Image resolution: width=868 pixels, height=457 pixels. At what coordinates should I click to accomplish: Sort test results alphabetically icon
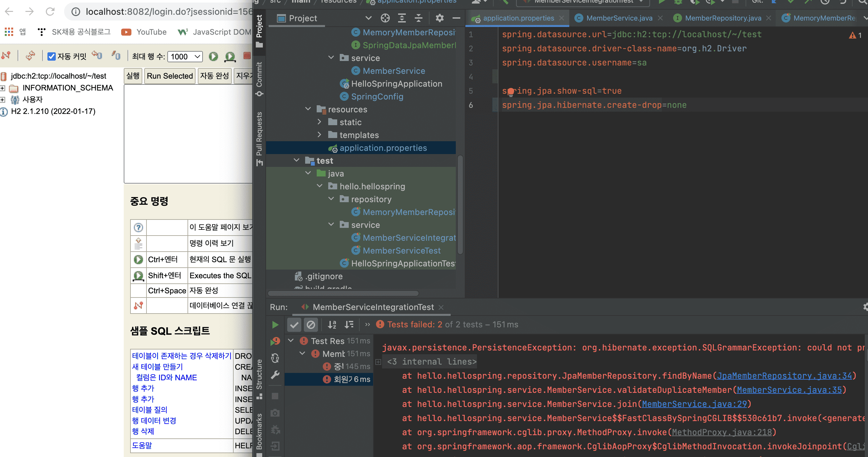coord(332,324)
